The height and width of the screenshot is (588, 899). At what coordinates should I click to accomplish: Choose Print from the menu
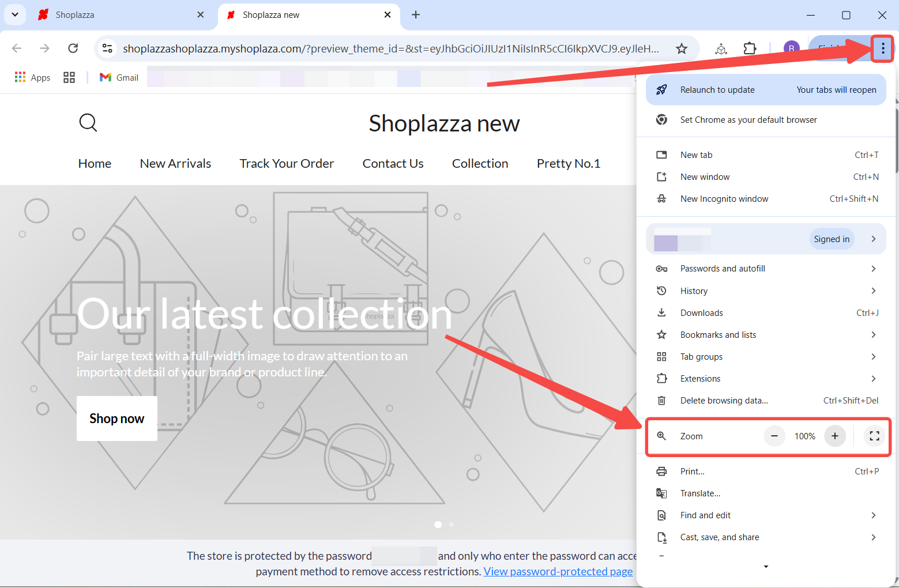click(x=766, y=471)
